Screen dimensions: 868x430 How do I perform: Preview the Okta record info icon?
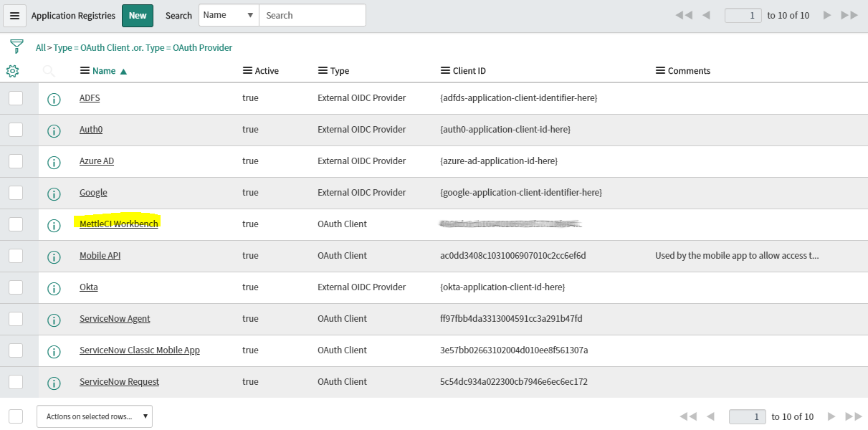(x=54, y=288)
